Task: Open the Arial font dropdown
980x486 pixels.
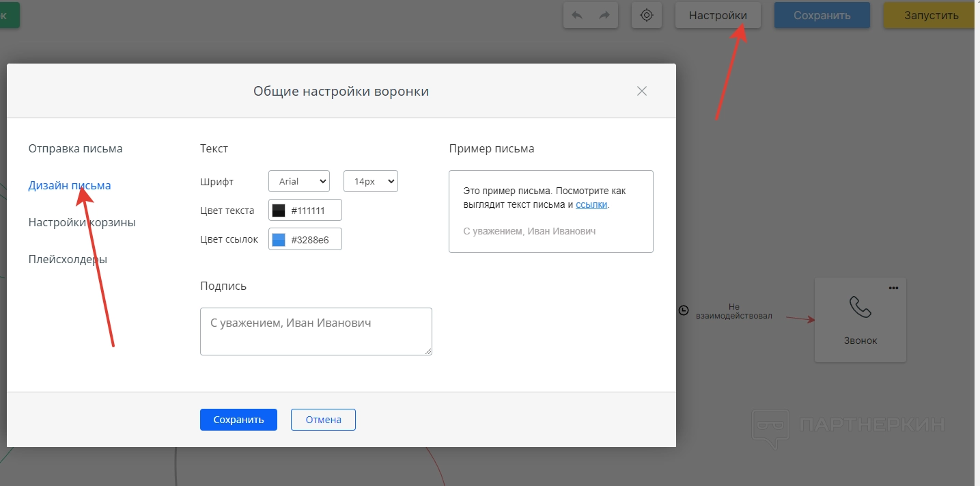Action: point(299,181)
